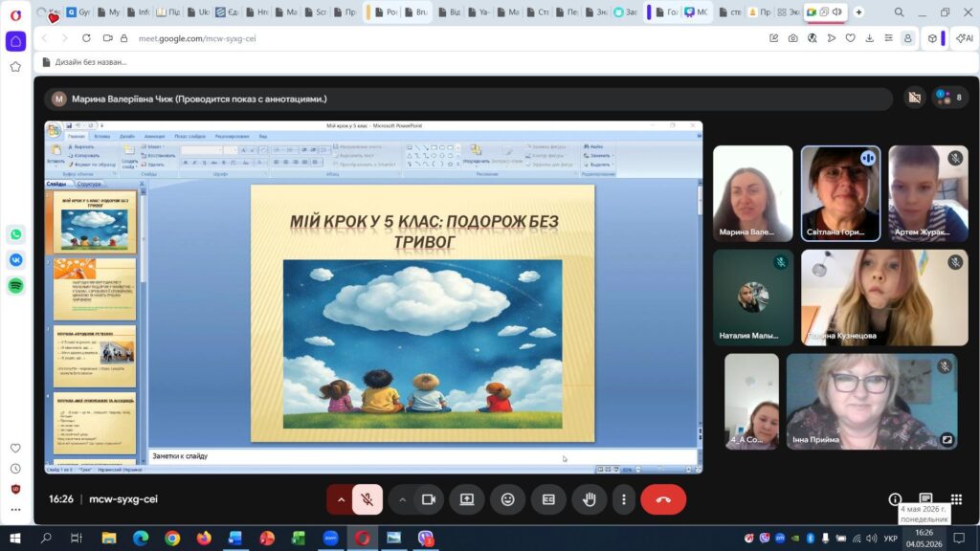The height and width of the screenshot is (551, 980).
Task: Open more options three-dot menu
Action: click(623, 499)
